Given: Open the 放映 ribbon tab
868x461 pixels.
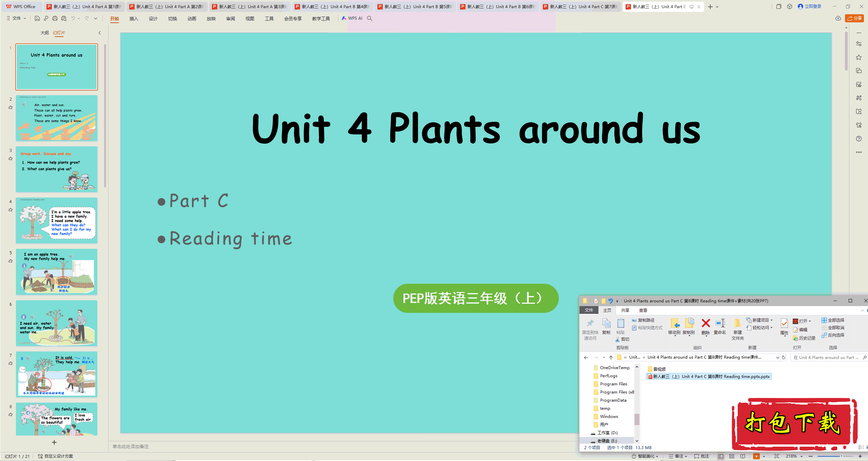Looking at the screenshot, I should [211, 19].
